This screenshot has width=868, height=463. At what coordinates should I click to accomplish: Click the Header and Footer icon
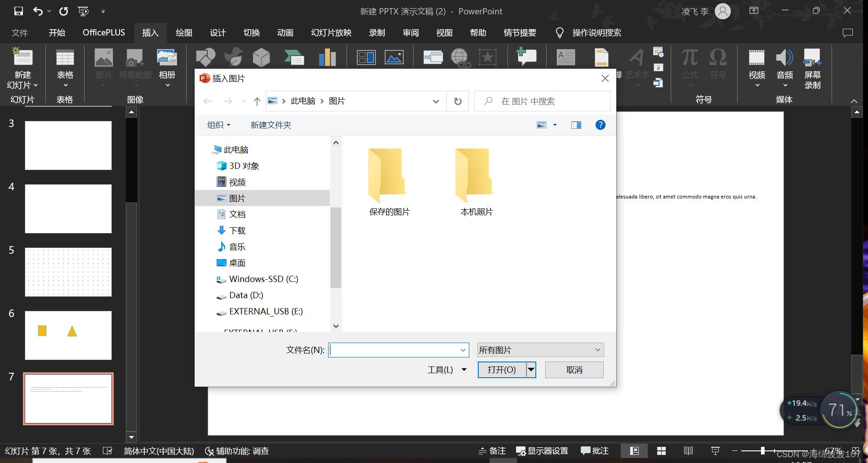601,57
